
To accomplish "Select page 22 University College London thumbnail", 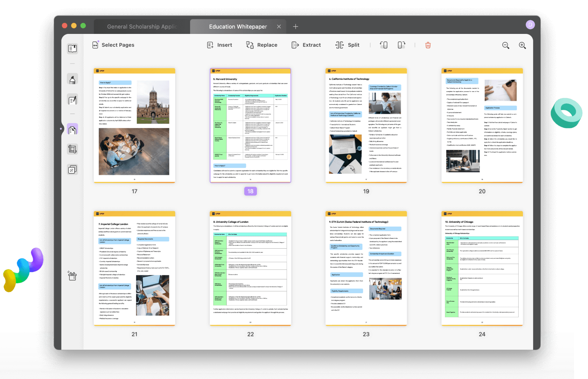I will coord(250,269).
